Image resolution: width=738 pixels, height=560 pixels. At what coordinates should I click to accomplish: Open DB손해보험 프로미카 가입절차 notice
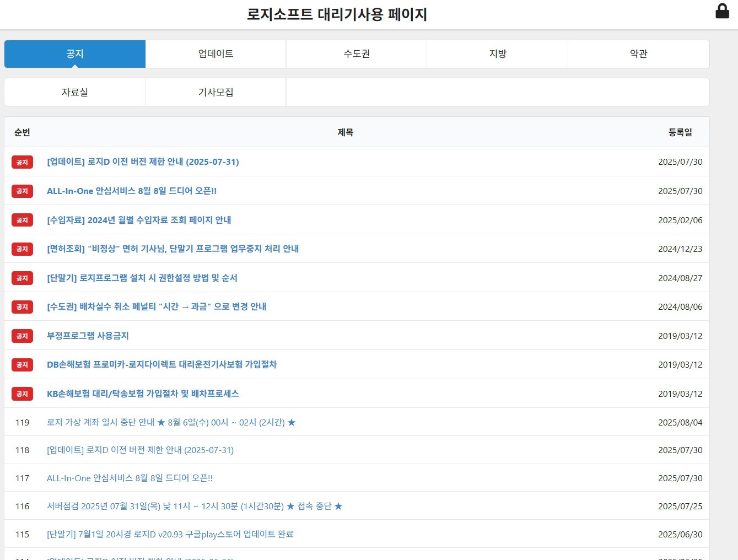161,364
